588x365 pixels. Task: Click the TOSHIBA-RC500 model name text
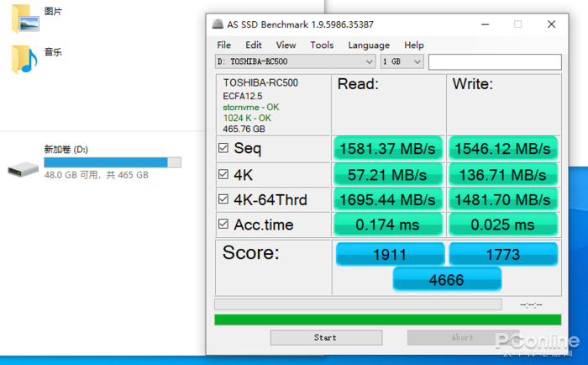[260, 82]
